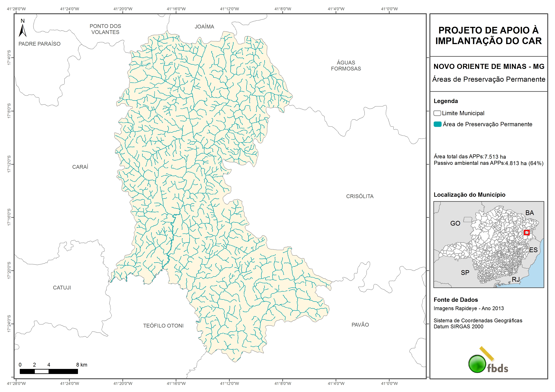Click the JOAÍMA municipality label
The width and height of the screenshot is (555, 392).
(204, 27)
